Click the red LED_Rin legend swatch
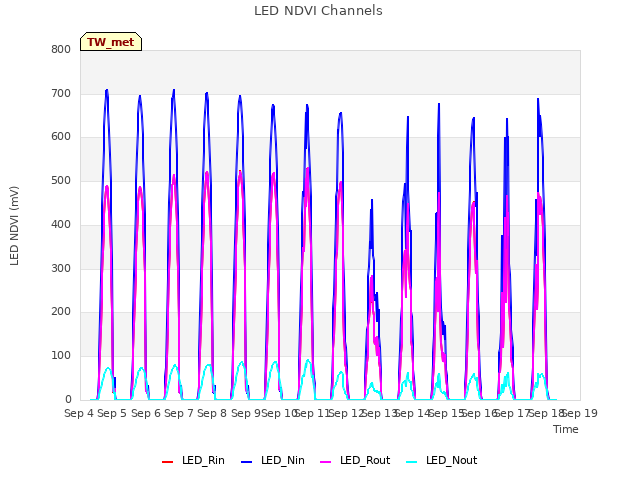 tap(167, 462)
